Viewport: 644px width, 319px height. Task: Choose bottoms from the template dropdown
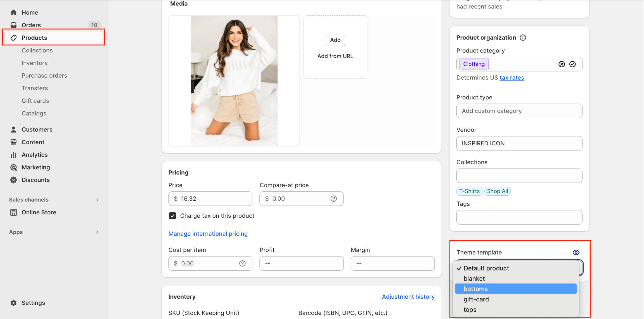pyautogui.click(x=475, y=289)
